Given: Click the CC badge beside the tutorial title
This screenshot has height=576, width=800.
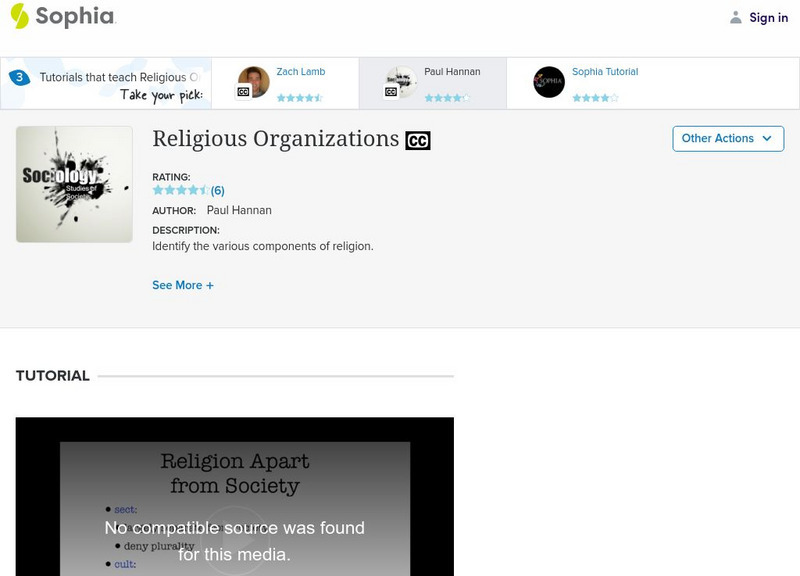Looking at the screenshot, I should click(x=418, y=140).
